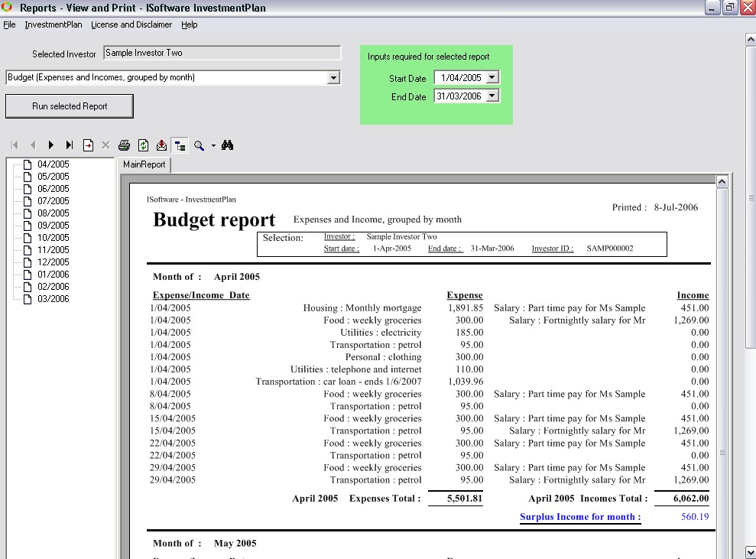Viewport: 756px width, 559px height.
Task: Jump to the last report page
Action: click(70, 145)
